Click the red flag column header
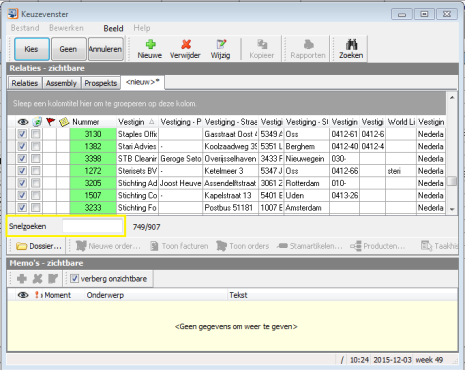Viewport: 465px width, 370px height. [x=50, y=122]
